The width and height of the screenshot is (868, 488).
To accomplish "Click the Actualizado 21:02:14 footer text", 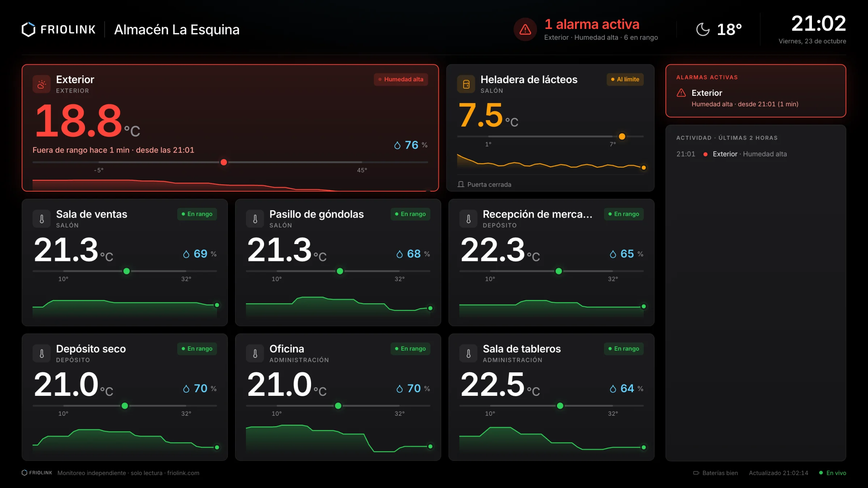I will point(778,473).
